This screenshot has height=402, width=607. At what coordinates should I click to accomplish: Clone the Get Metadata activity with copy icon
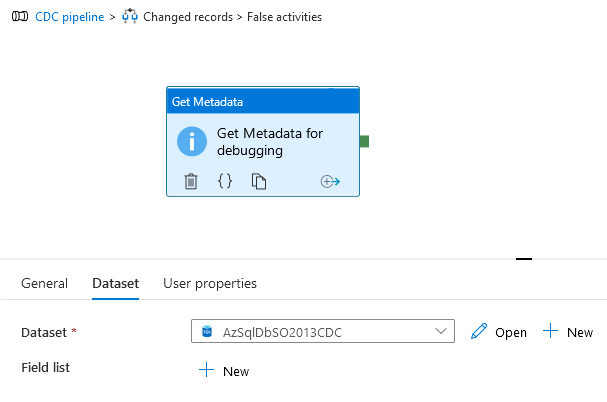click(x=259, y=181)
